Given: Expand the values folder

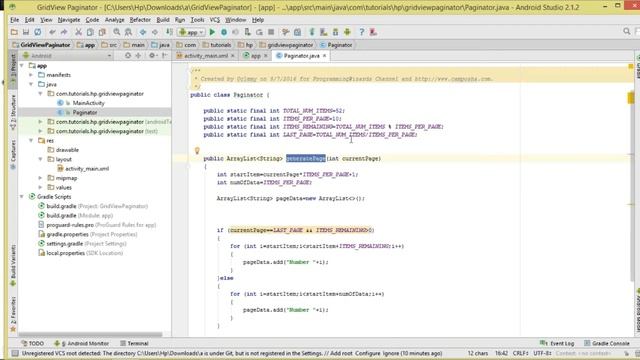Looking at the screenshot, I should point(41,187).
